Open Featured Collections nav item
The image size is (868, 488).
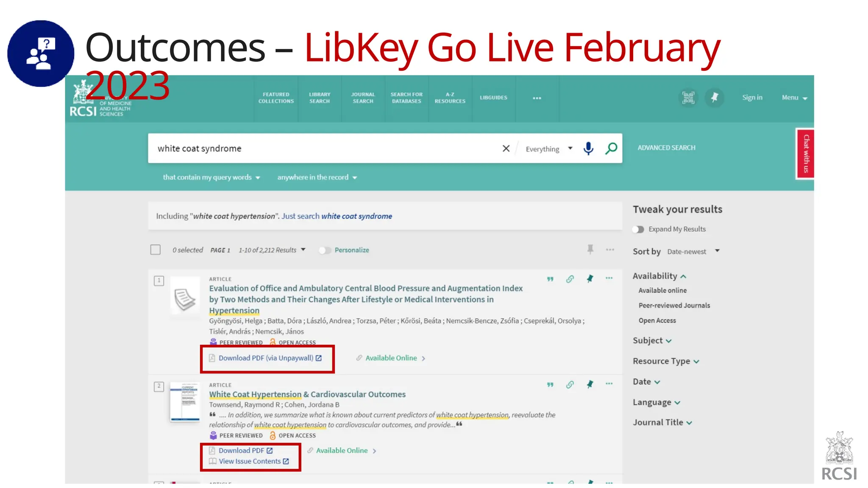pyautogui.click(x=276, y=98)
